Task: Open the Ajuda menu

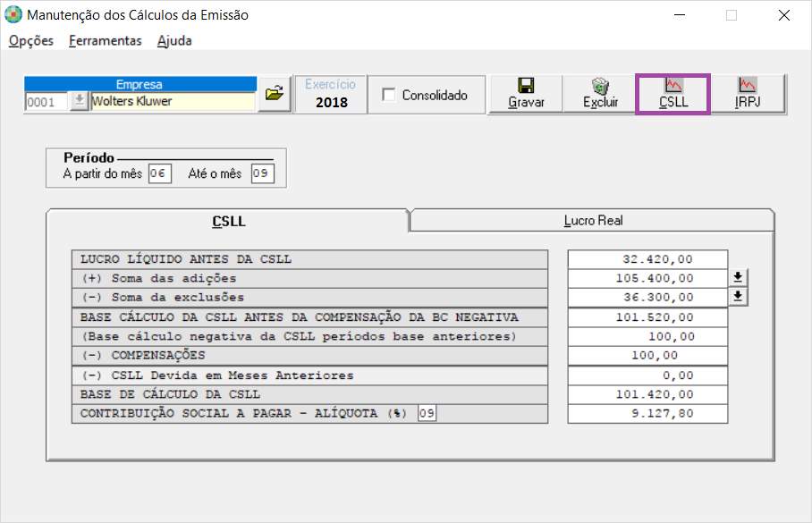Action: click(x=174, y=41)
